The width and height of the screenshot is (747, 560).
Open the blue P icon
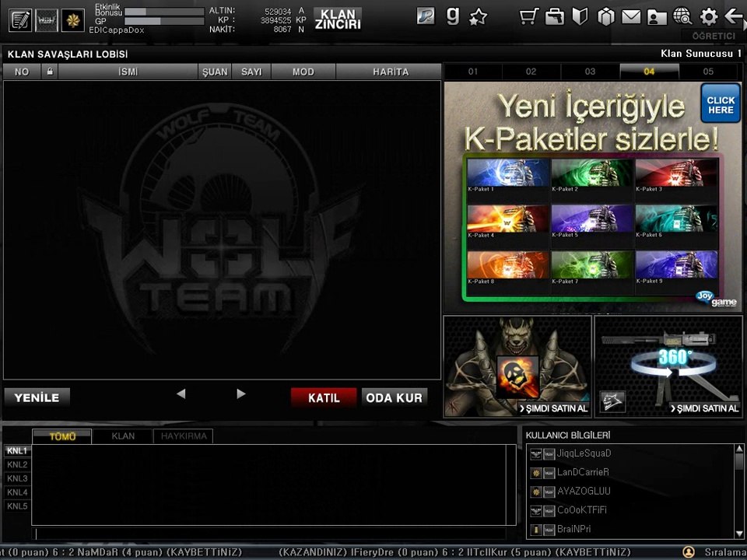click(x=426, y=16)
